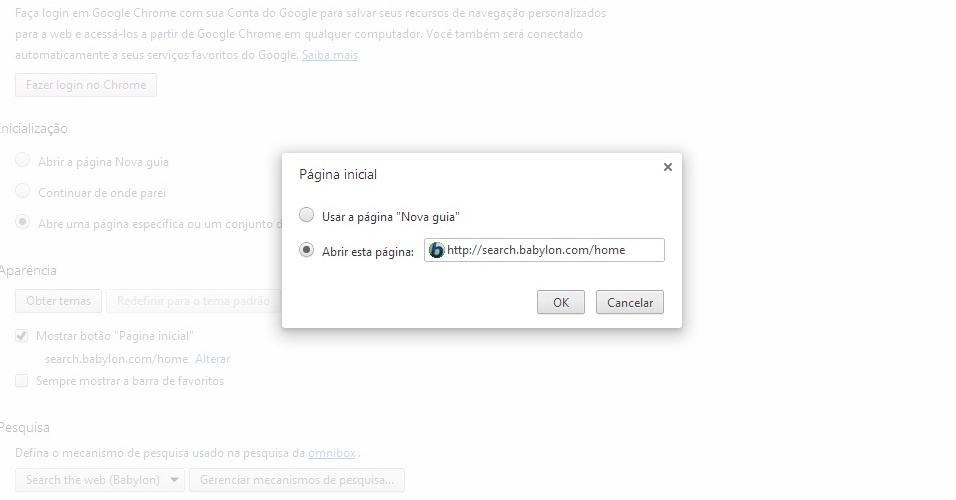Enable Sempre mostrar a barra de favoritos
956x500 pixels.
pyautogui.click(x=21, y=381)
